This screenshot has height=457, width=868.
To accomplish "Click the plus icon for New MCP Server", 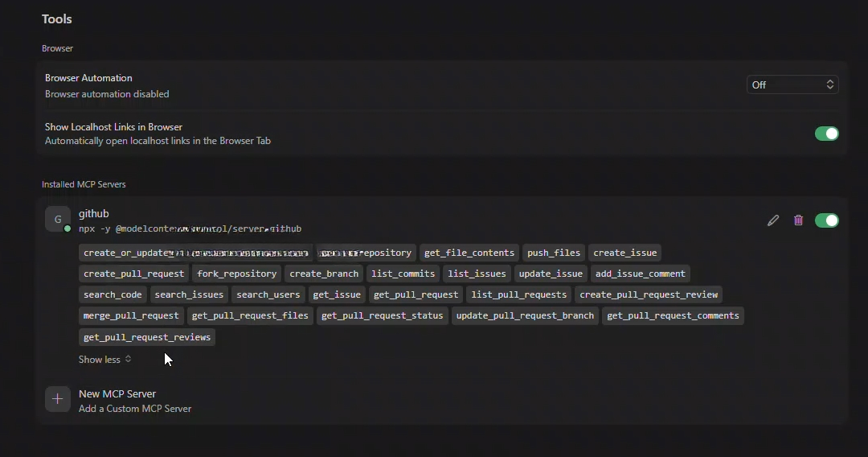I will click(x=58, y=399).
